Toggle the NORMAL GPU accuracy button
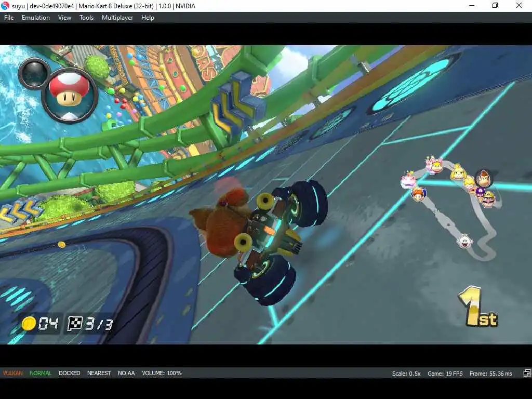 pos(41,373)
